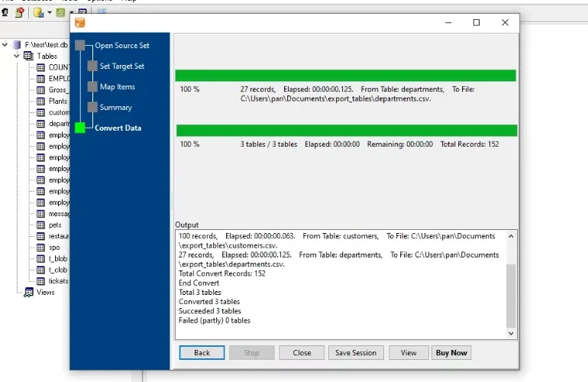Click the orange app icon in dialog title
This screenshot has height=382, width=588.
80,22
